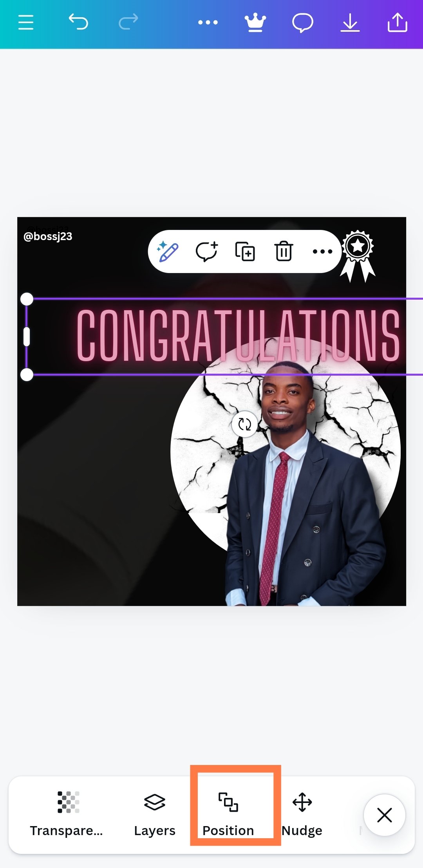Close the bottom toolbar
423x868 pixels.
coord(385,815)
